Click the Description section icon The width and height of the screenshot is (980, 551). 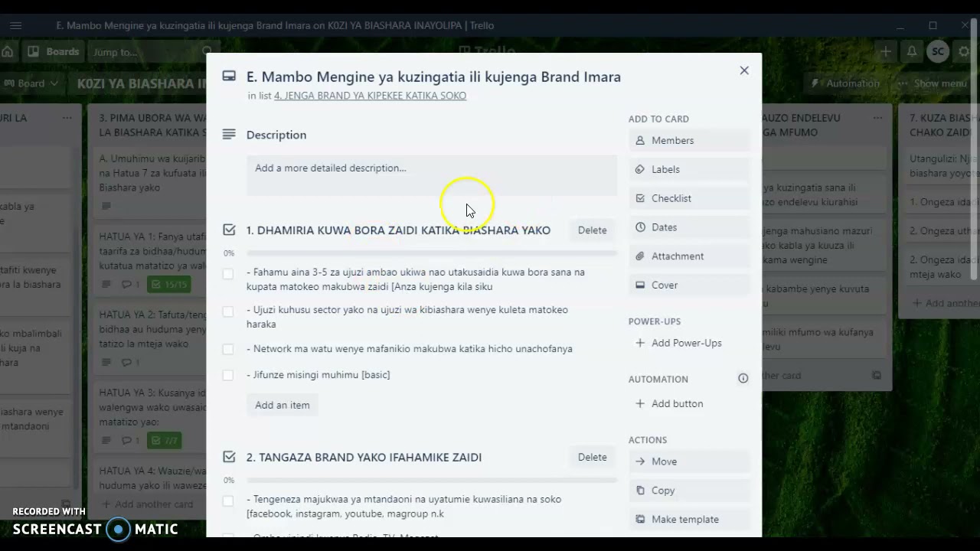point(229,135)
